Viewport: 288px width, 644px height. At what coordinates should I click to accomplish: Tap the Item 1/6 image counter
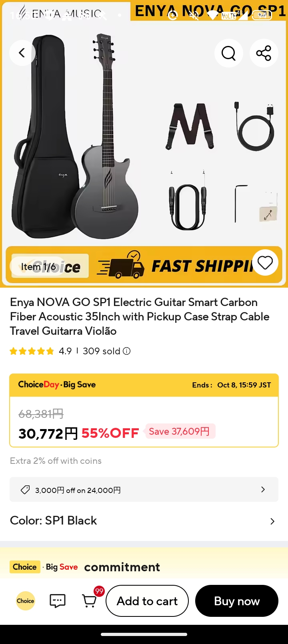(38, 266)
